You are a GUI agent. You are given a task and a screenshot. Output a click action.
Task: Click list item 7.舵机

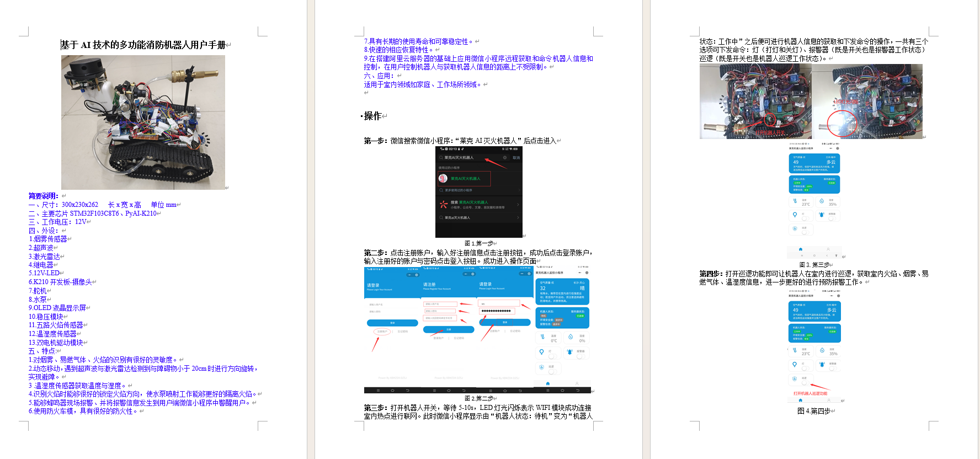pos(38,291)
